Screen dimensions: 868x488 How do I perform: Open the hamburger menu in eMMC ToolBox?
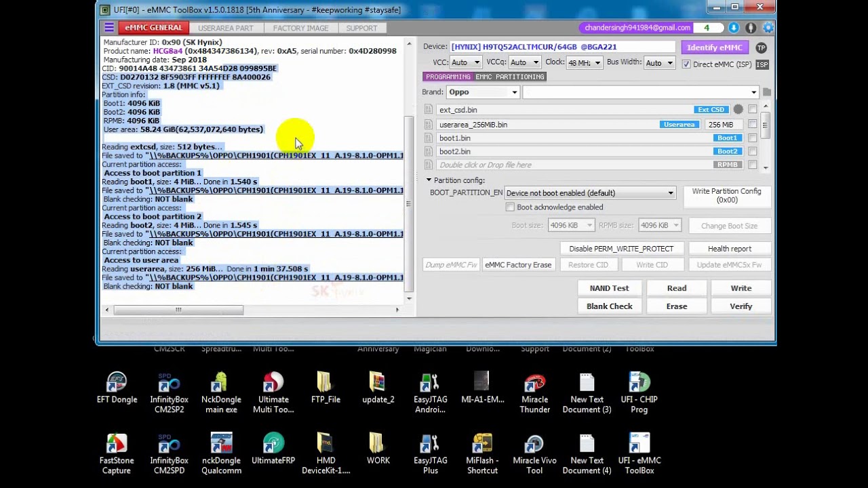(x=109, y=28)
